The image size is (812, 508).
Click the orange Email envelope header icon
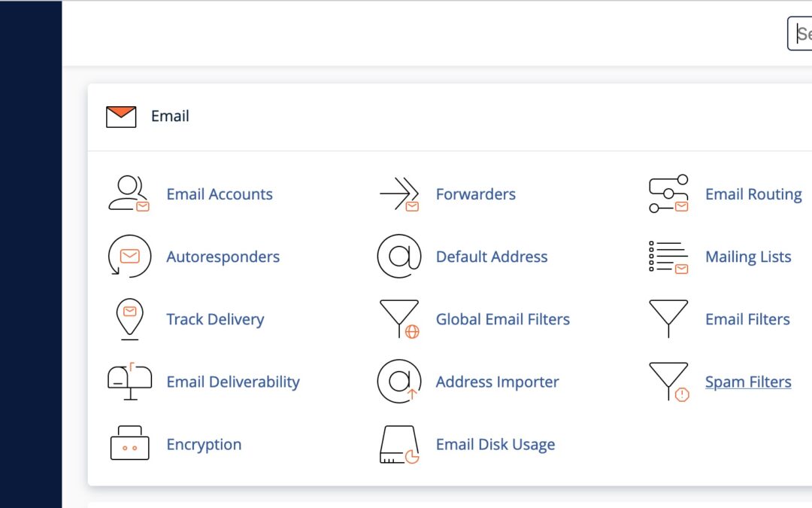pos(120,115)
